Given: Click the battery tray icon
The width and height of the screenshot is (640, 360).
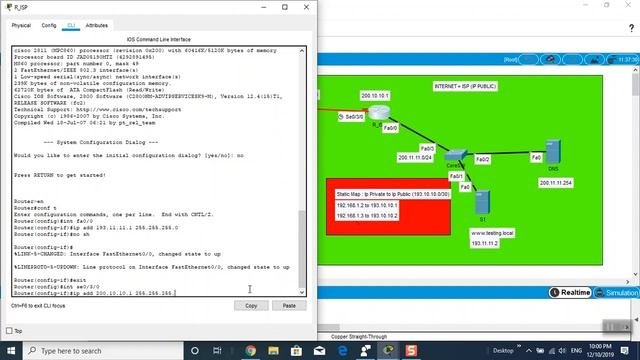Looking at the screenshot, I should click(x=540, y=351).
